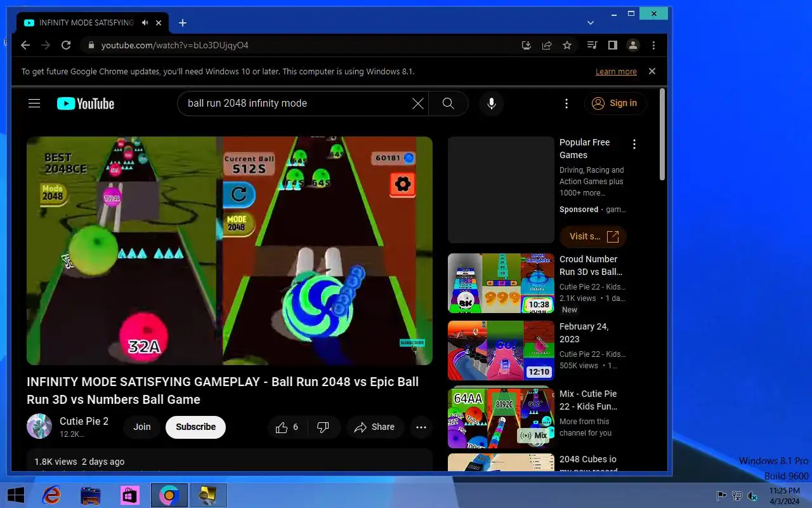This screenshot has height=508, width=812.
Task: Open the Cutie Pie 2 channel name
Action: pyautogui.click(x=84, y=421)
